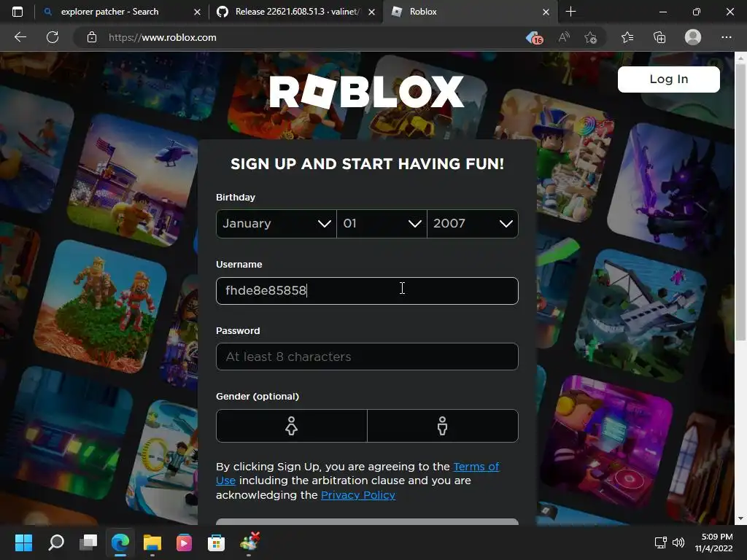Image resolution: width=747 pixels, height=560 pixels.
Task: Add this page to favorites star
Action: point(591,37)
